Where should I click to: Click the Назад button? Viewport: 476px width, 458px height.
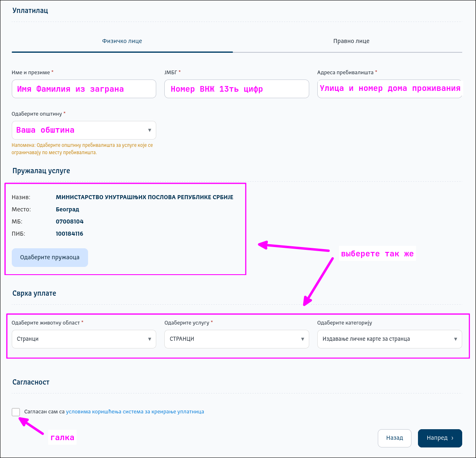pos(394,438)
